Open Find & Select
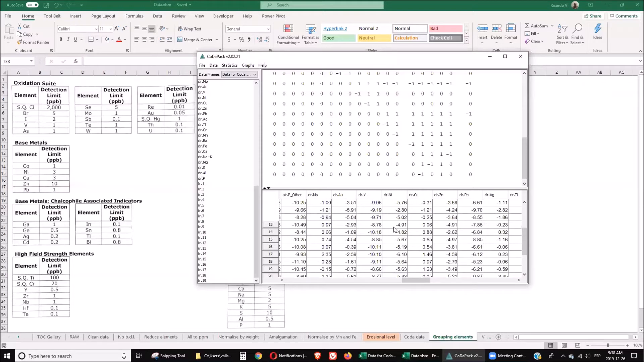The image size is (644, 362). point(577,34)
